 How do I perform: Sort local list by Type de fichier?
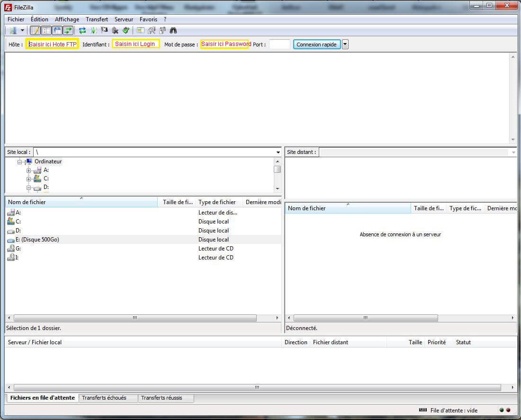click(x=219, y=202)
